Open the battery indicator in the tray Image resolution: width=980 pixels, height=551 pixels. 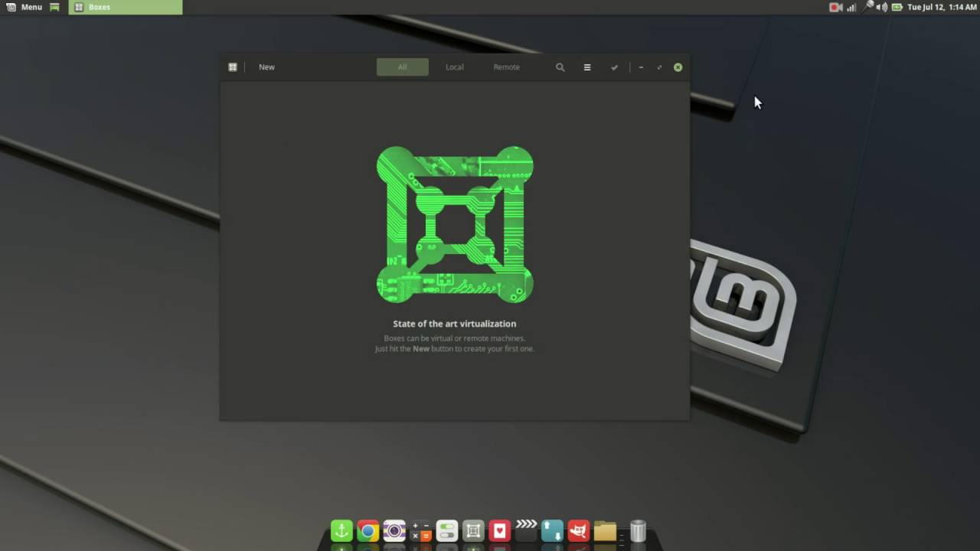897,7
